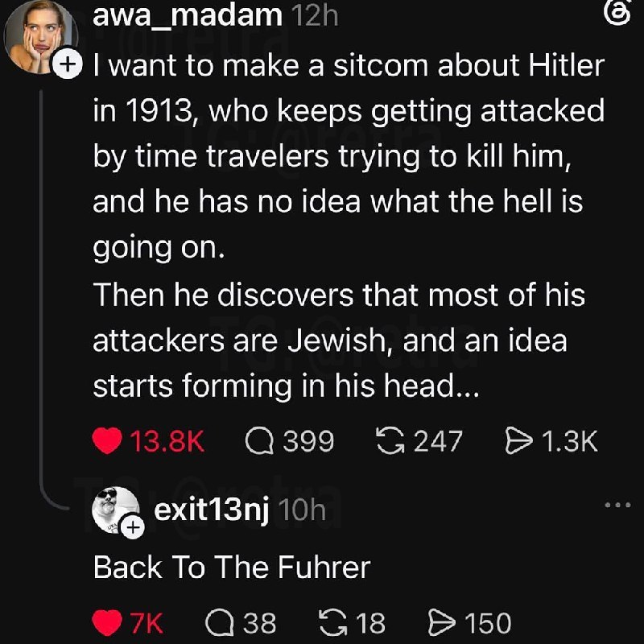The height and width of the screenshot is (644, 644).
Task: Repost the awa_madam post
Action: coord(391,440)
